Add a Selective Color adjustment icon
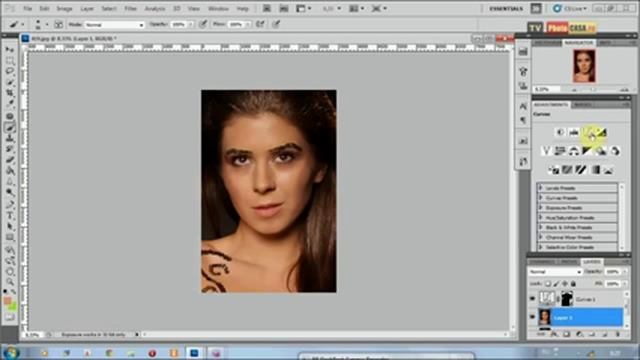 coord(609,170)
